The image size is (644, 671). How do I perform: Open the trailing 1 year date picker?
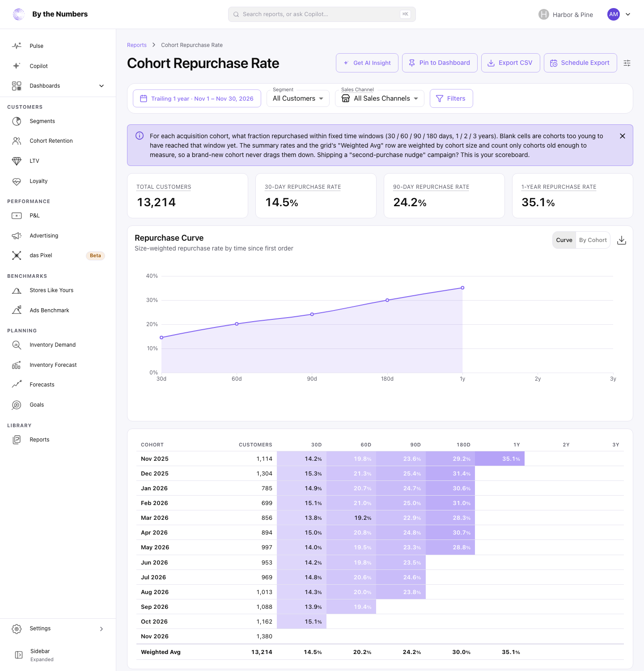click(197, 98)
